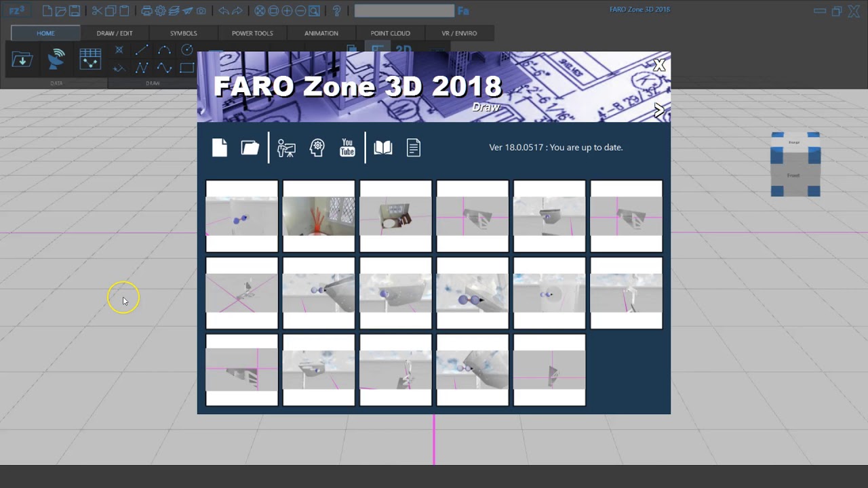Cut selection with scissors icon
Viewport: 868px width, 488px height.
pos(97,11)
